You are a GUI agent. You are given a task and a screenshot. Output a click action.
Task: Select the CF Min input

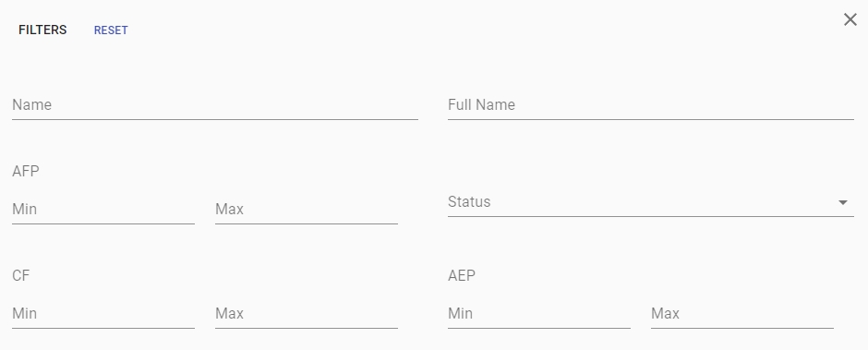pyautogui.click(x=103, y=313)
